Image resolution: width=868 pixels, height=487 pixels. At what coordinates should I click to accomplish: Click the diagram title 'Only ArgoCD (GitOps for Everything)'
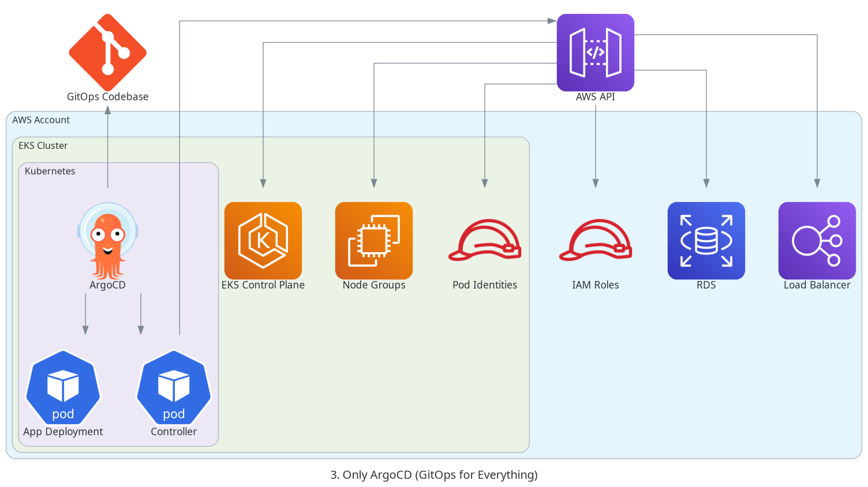(440, 475)
